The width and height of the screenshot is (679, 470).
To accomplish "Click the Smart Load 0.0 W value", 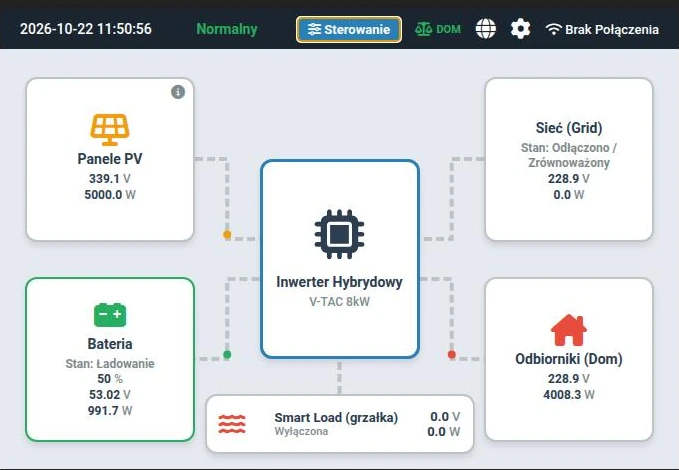I will [444, 432].
